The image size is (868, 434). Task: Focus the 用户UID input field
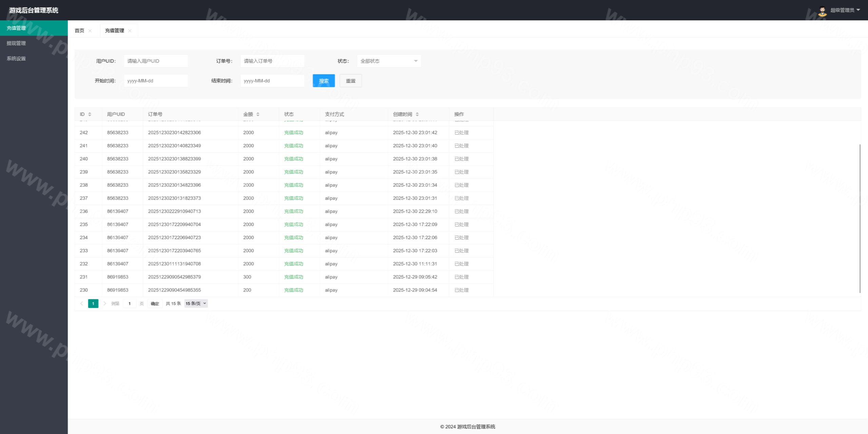[156, 61]
